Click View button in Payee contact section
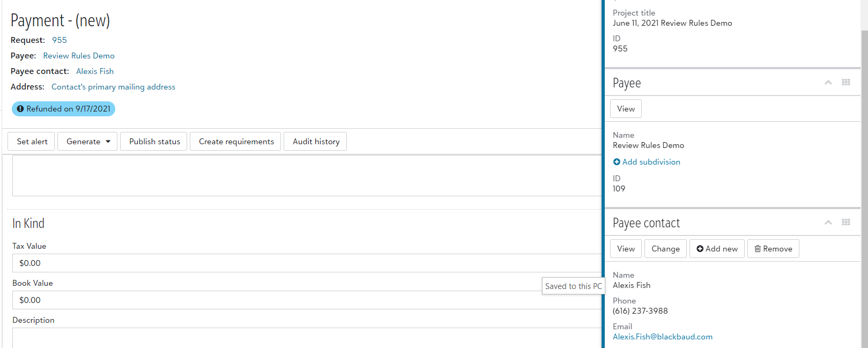This screenshot has height=348, width=868. 626,249
